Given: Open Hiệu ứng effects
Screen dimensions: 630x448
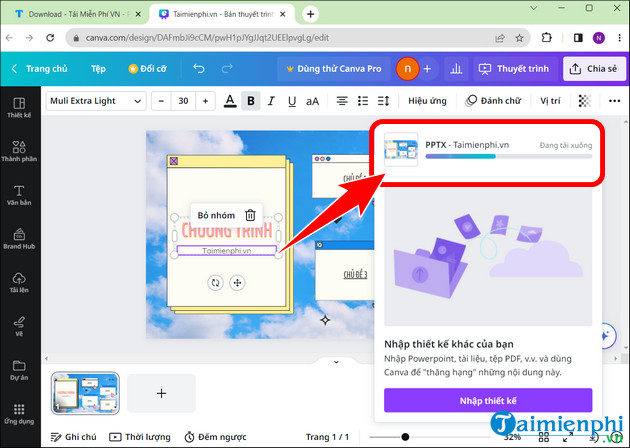Looking at the screenshot, I should click(427, 101).
